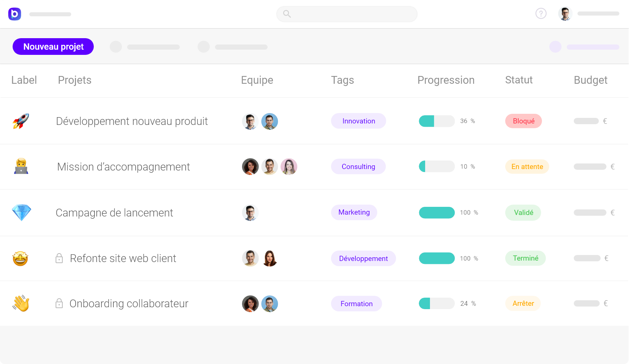Click the technologist emoji for Mission d'accompagnement
Screen dimensions: 629x364
click(21, 166)
